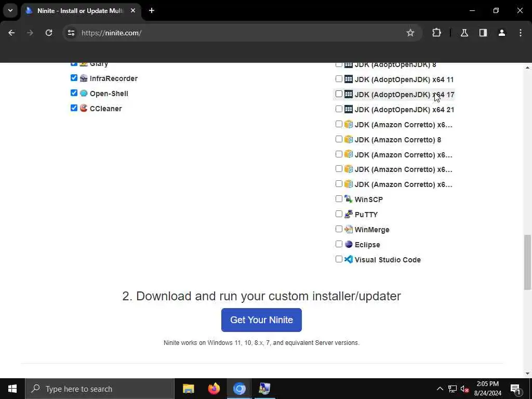Click the WinSCP app icon

click(x=349, y=199)
